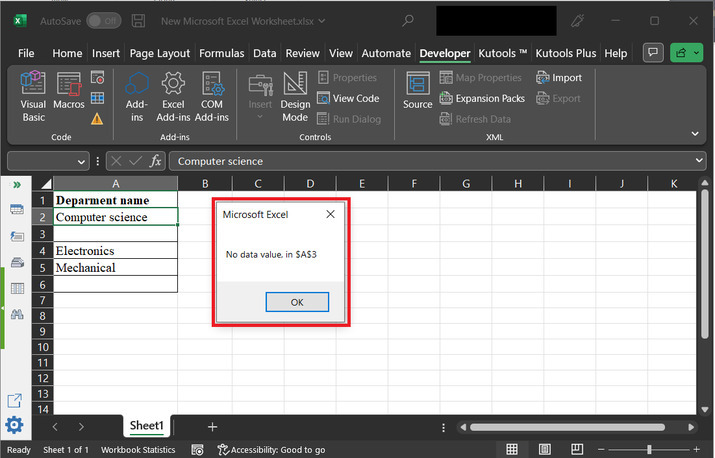Expand the Name Box dropdown

click(x=82, y=161)
